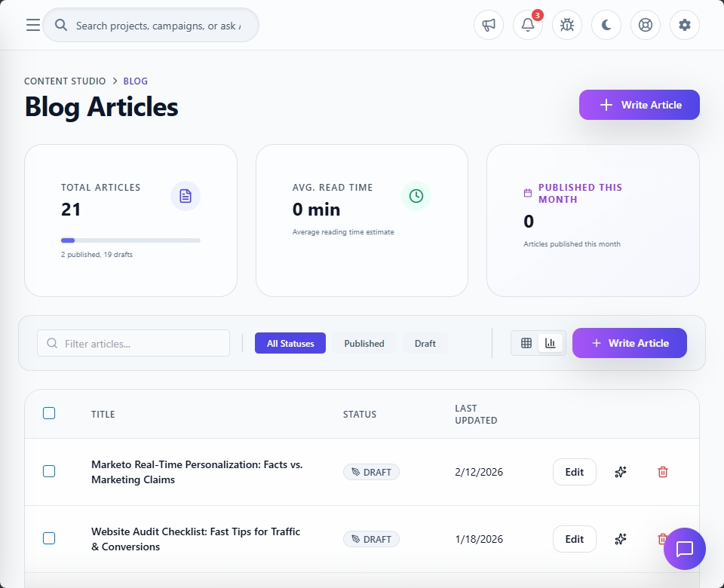The image size is (724, 588).
Task: Select the Draft status filter
Action: [x=425, y=344]
